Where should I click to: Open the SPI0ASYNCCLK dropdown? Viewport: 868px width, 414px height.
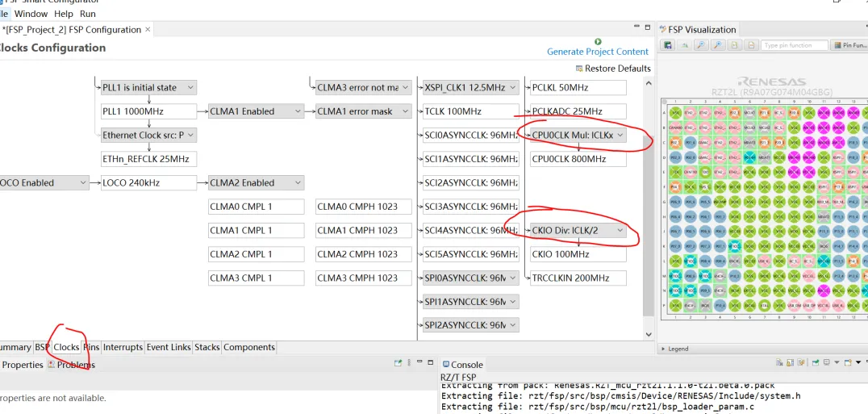(x=512, y=278)
